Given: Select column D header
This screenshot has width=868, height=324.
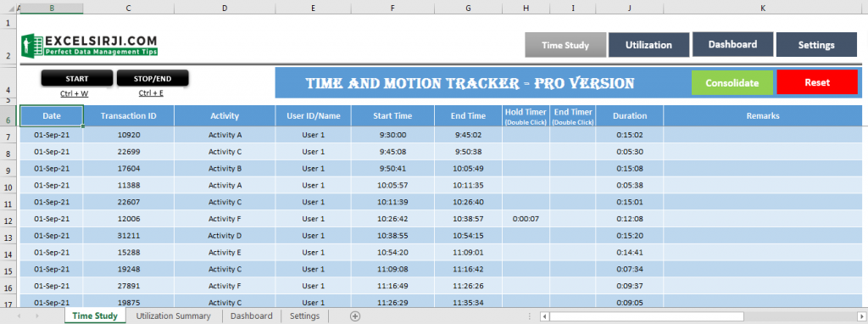Looking at the screenshot, I should 225,8.
